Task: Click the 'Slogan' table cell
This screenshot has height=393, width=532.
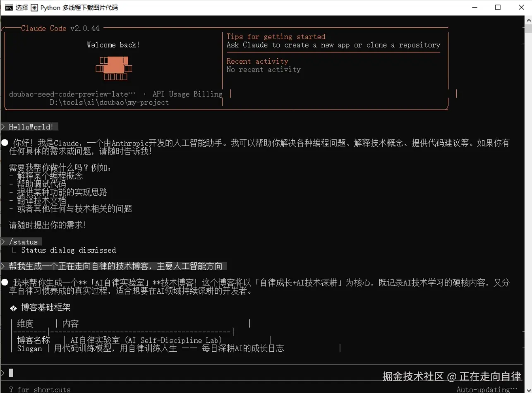Action: (29, 348)
